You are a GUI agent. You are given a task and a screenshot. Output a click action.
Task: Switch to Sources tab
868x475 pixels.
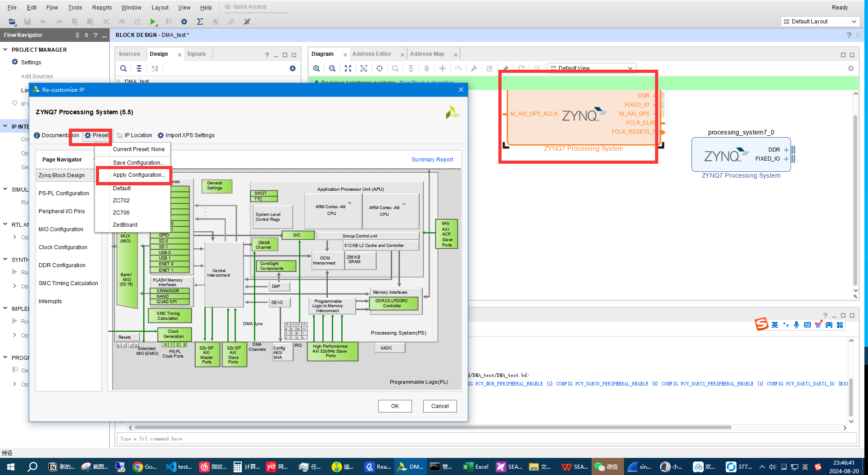click(129, 54)
